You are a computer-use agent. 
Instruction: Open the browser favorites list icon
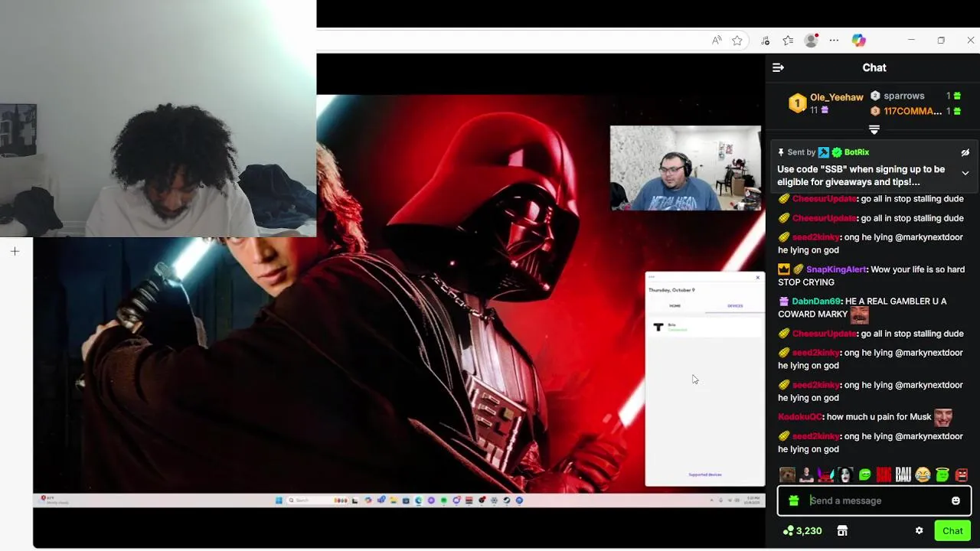click(x=788, y=41)
